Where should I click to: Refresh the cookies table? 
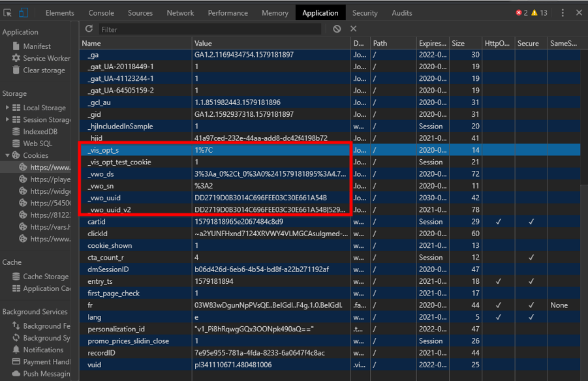click(89, 29)
